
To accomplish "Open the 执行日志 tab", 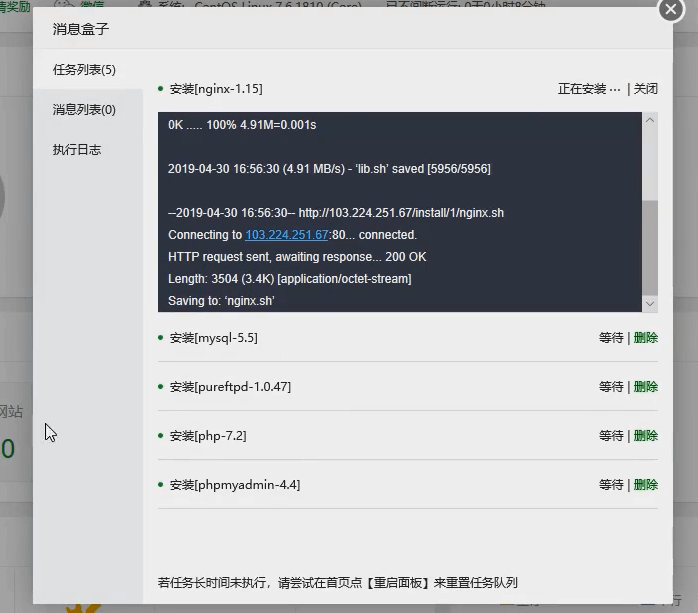I will pyautogui.click(x=77, y=150).
